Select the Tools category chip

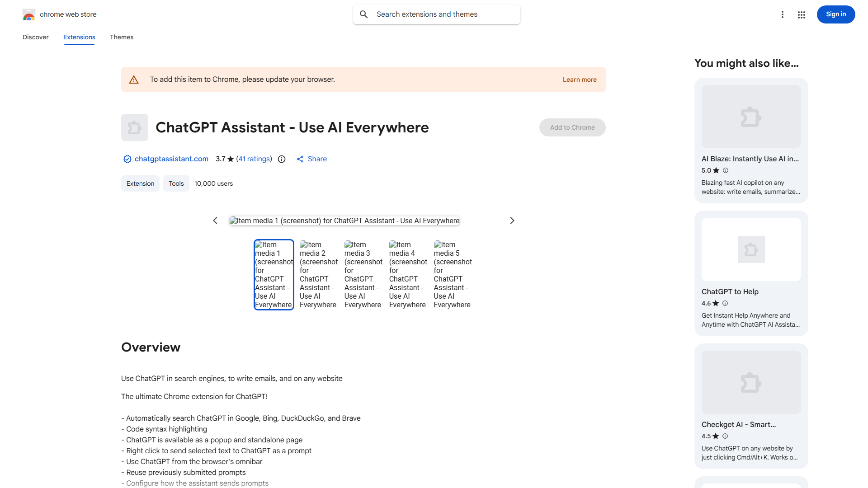pyautogui.click(x=176, y=183)
